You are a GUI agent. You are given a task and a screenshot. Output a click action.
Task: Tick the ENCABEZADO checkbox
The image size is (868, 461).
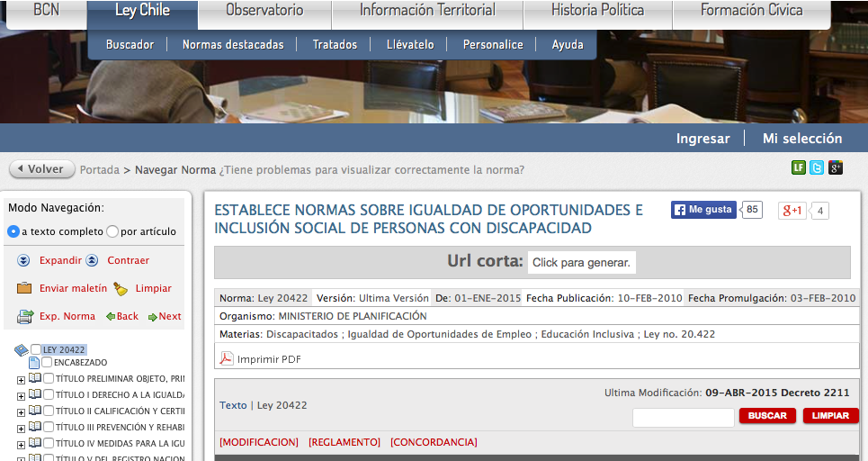(x=47, y=362)
